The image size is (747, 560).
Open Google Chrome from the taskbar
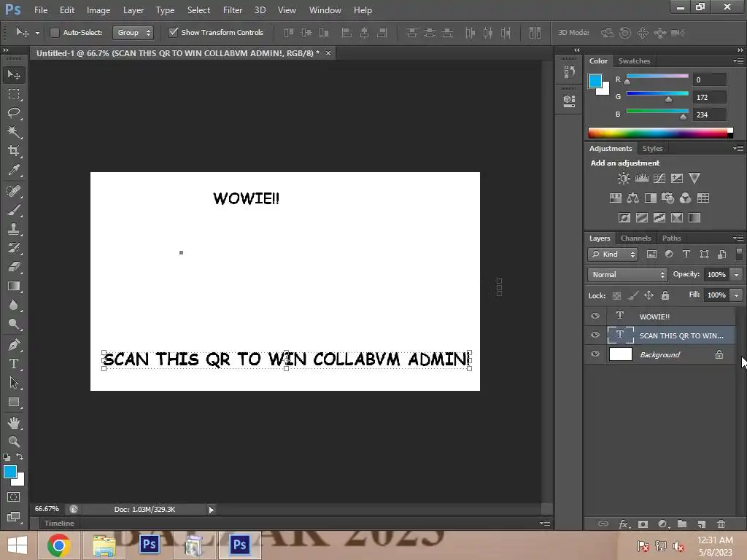(59, 545)
